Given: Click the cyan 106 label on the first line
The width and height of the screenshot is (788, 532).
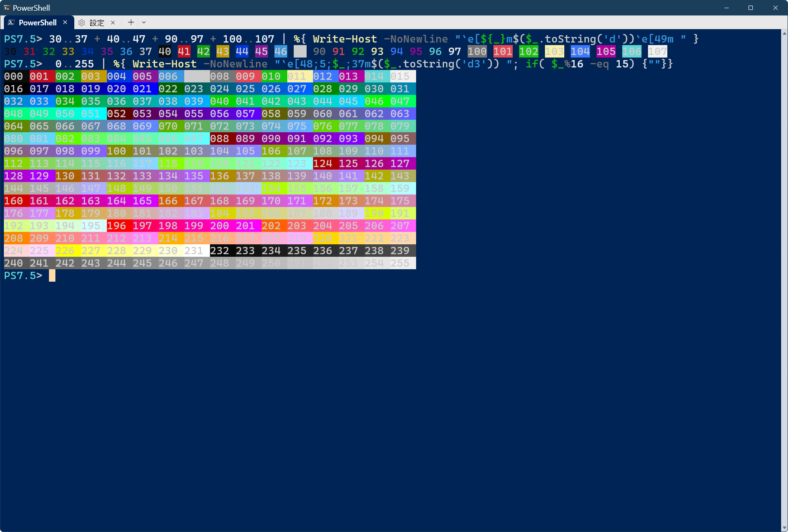Looking at the screenshot, I should pyautogui.click(x=631, y=51).
